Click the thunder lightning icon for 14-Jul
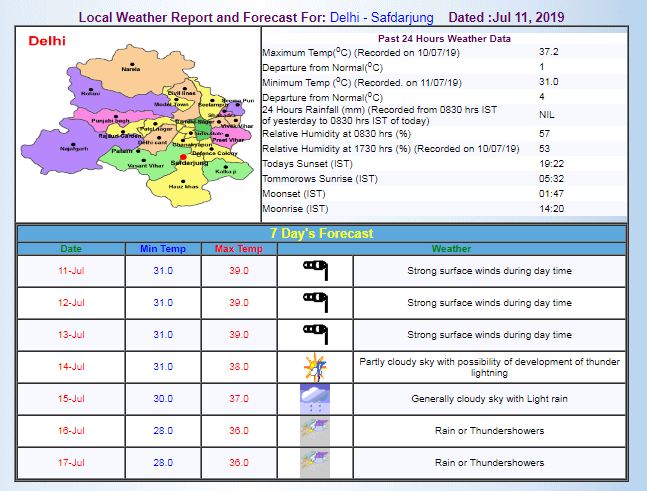 coord(316,366)
